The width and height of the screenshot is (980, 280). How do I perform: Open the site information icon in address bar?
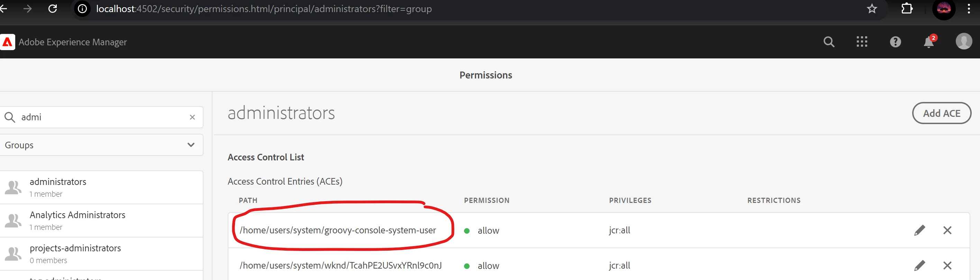click(x=82, y=9)
